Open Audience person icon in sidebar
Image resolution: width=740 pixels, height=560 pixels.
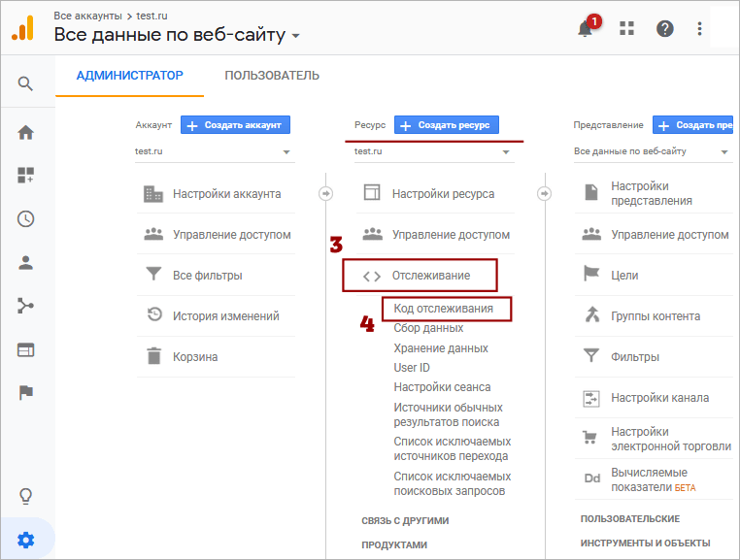(26, 262)
